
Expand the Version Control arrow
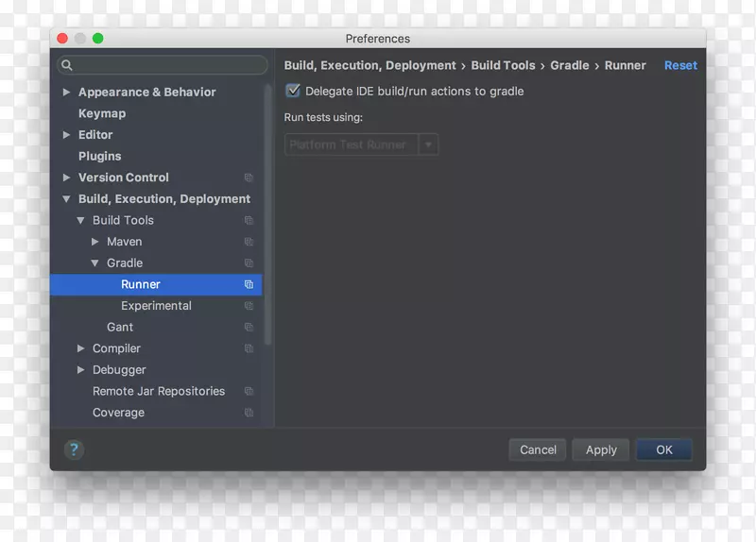pyautogui.click(x=66, y=178)
